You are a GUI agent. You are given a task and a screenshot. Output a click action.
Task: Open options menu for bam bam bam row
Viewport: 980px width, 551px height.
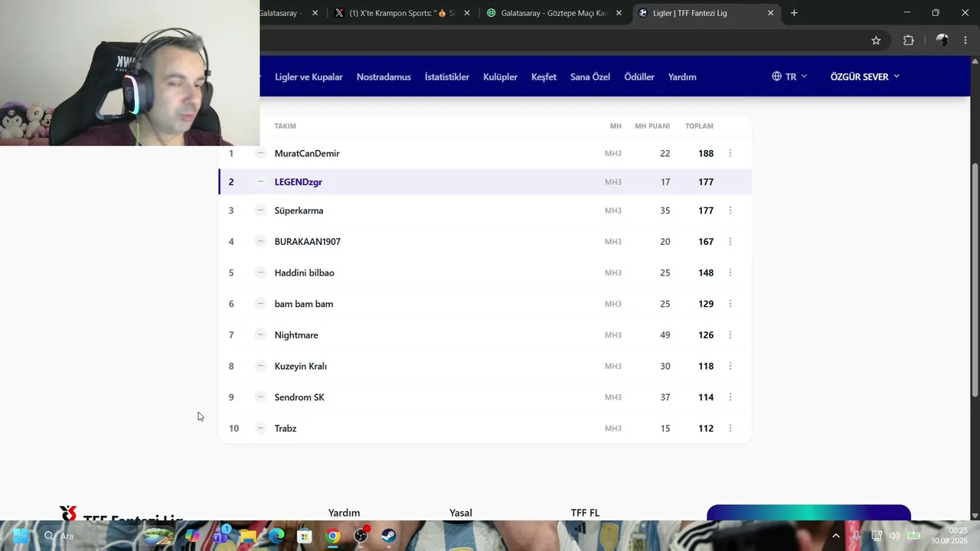click(730, 304)
